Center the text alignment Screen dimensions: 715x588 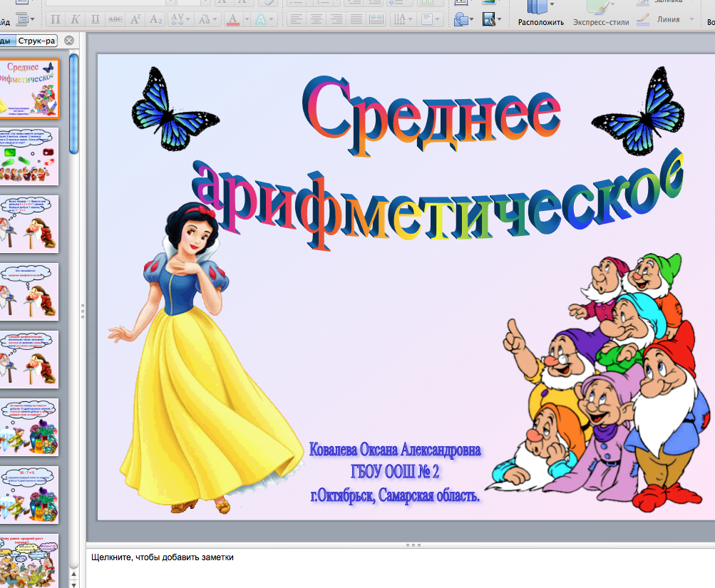[x=316, y=20]
